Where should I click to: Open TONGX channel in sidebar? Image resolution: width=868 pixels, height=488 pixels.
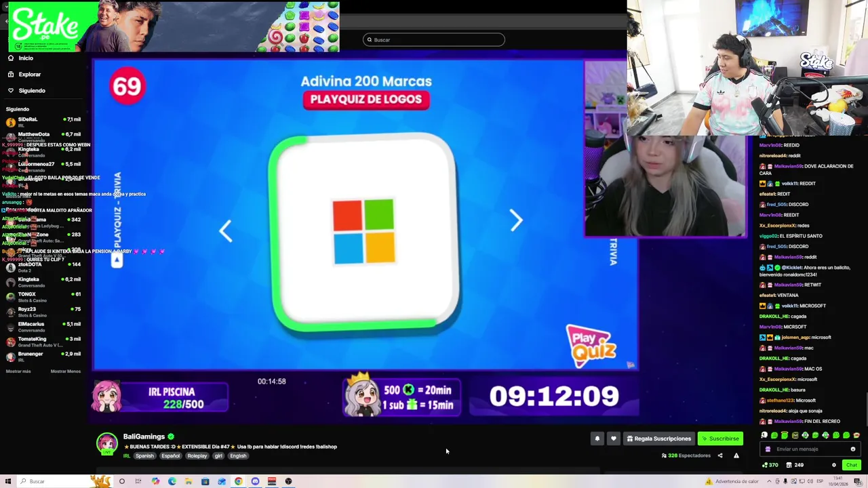coord(43,297)
